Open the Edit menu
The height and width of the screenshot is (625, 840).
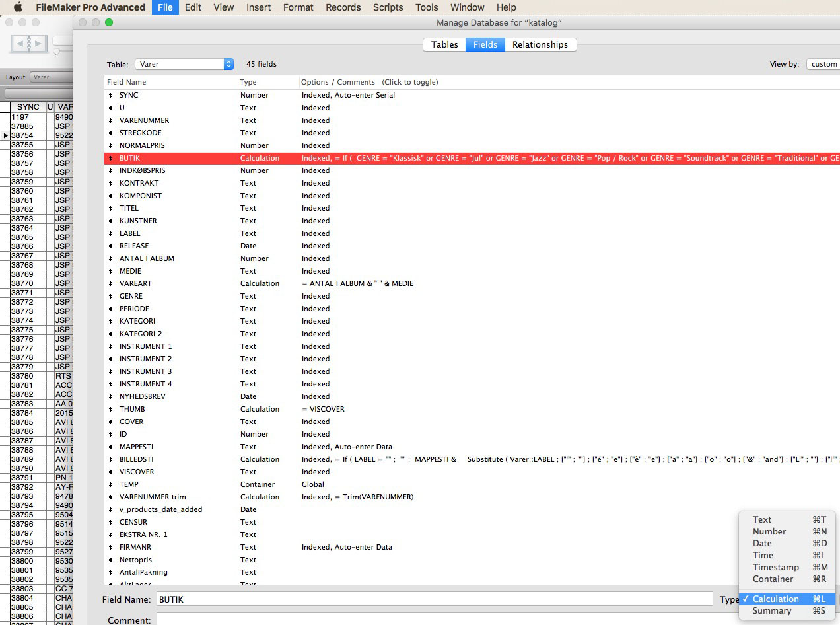[193, 7]
